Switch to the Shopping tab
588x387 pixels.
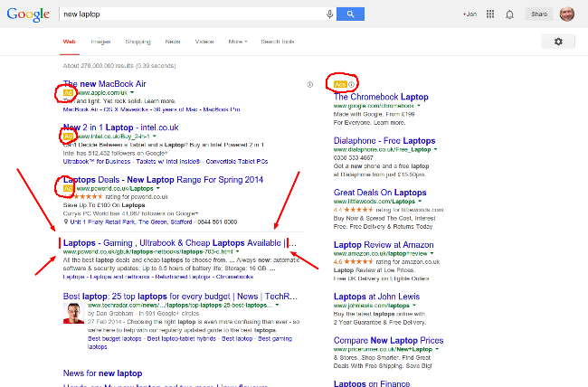pos(138,42)
